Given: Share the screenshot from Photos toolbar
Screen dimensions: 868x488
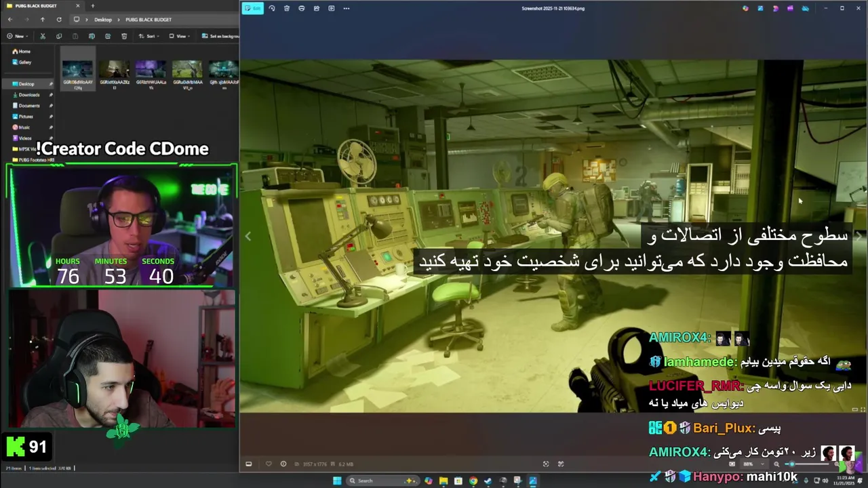Looking at the screenshot, I should (x=317, y=8).
